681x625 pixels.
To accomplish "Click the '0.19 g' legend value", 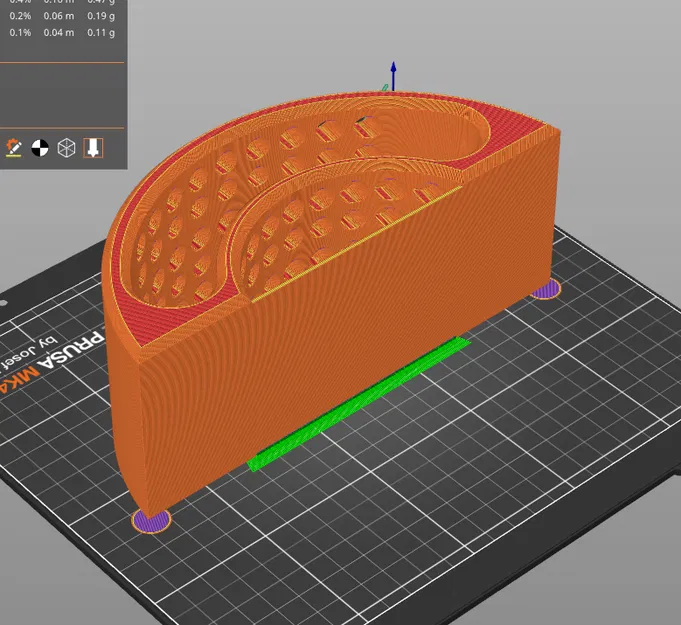I will click(x=101, y=16).
